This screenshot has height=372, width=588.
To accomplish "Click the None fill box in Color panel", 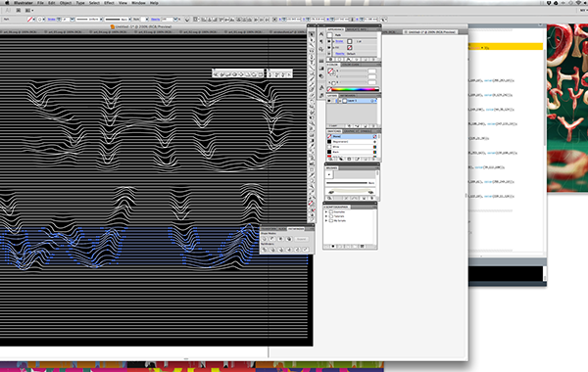I will (x=331, y=71).
